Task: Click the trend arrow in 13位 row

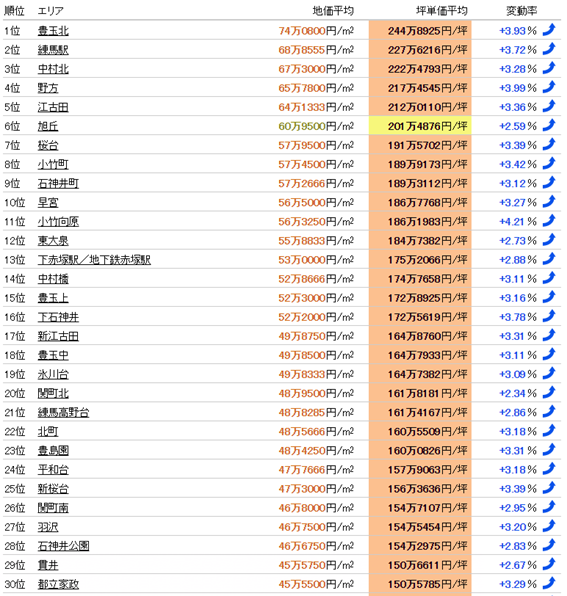Action: pos(549,259)
